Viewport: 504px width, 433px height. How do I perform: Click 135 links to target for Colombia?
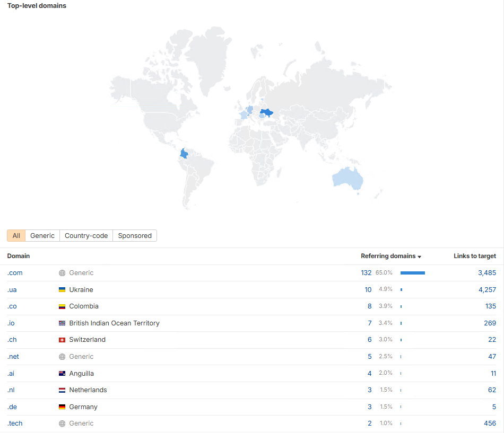[491, 306]
